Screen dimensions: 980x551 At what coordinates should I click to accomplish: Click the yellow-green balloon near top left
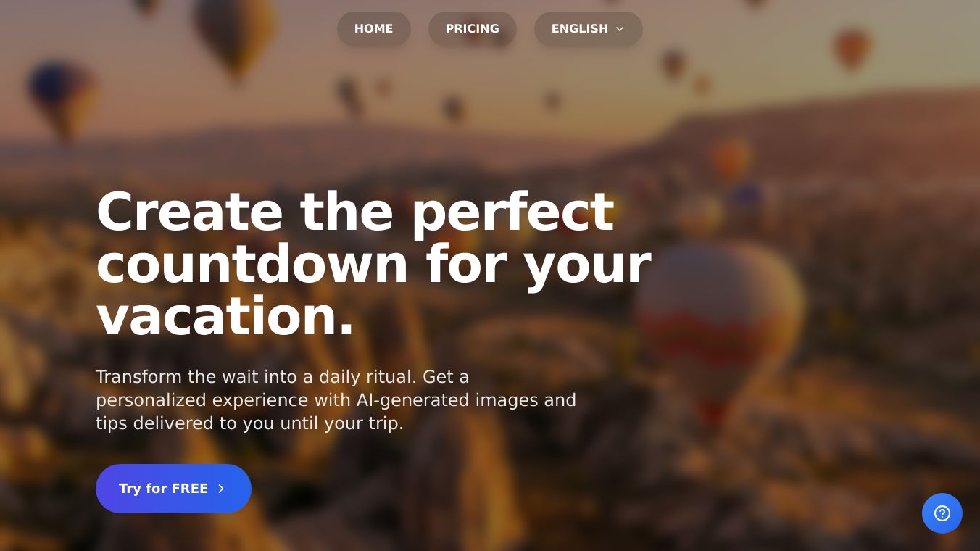pyautogui.click(x=236, y=36)
